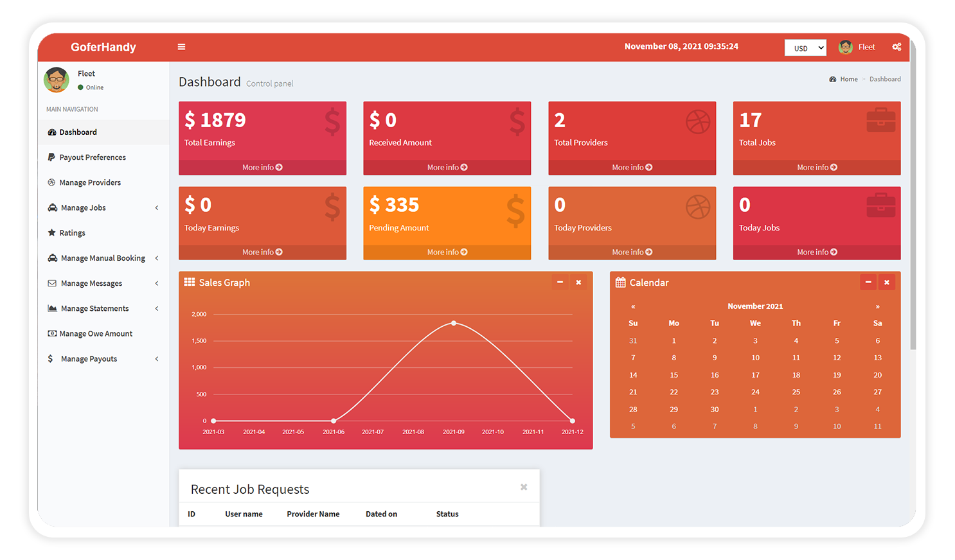Click More info on Total Earnings card
Viewport: 955px width, 560px height.
pos(262,168)
